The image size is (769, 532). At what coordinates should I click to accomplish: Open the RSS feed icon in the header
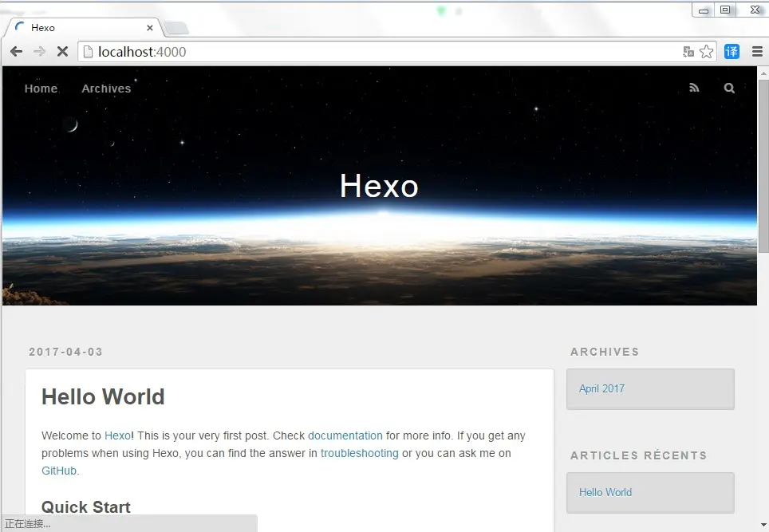[x=694, y=88]
